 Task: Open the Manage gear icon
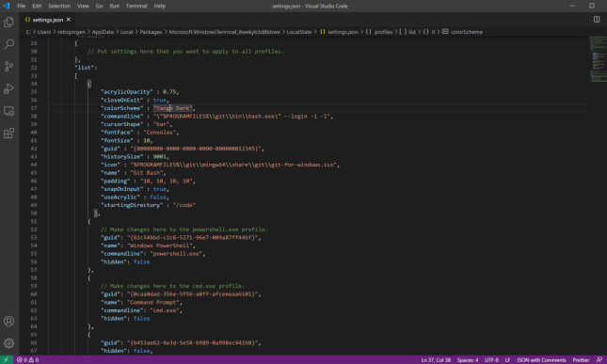(8, 343)
